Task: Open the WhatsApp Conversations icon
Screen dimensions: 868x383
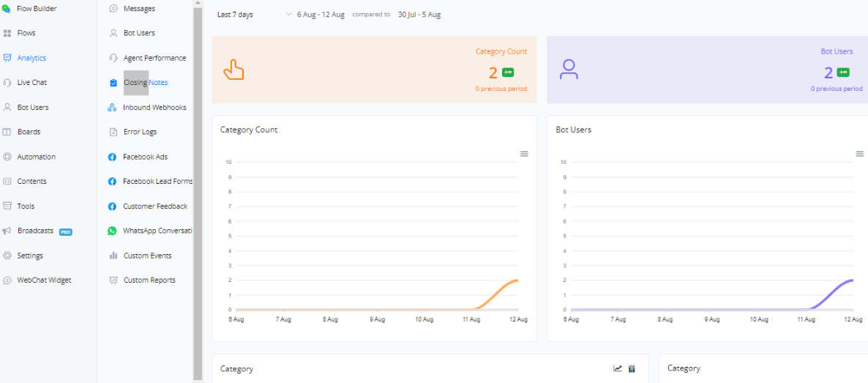Action: [x=113, y=231]
